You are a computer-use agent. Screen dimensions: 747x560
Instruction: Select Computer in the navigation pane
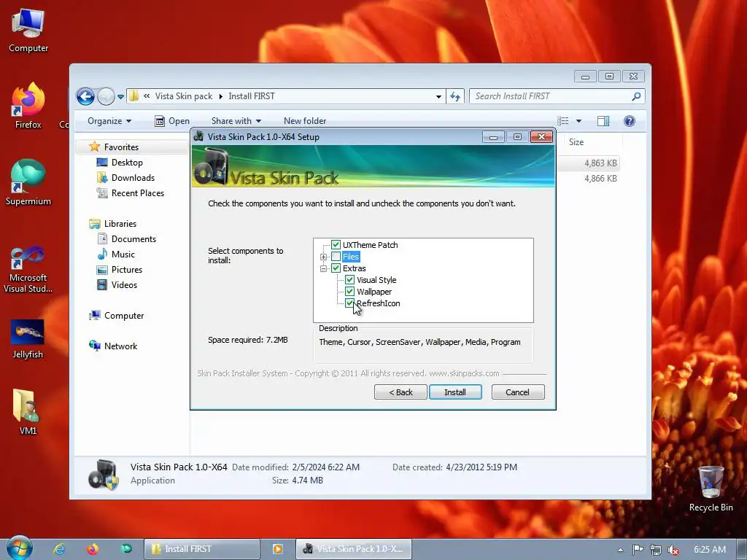[124, 316]
